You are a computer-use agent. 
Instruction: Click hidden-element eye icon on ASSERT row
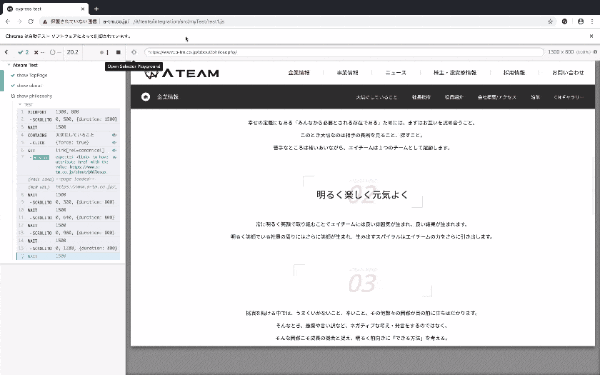115,157
